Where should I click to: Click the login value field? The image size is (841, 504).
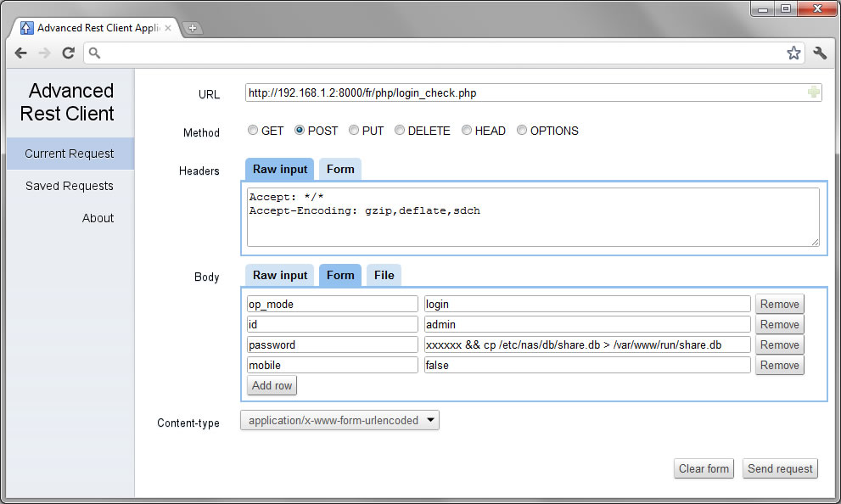587,304
